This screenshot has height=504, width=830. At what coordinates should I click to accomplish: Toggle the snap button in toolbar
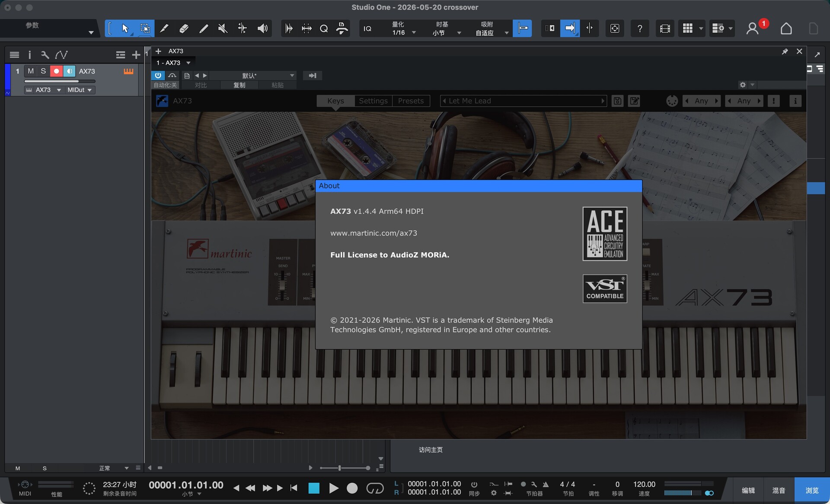(x=522, y=29)
